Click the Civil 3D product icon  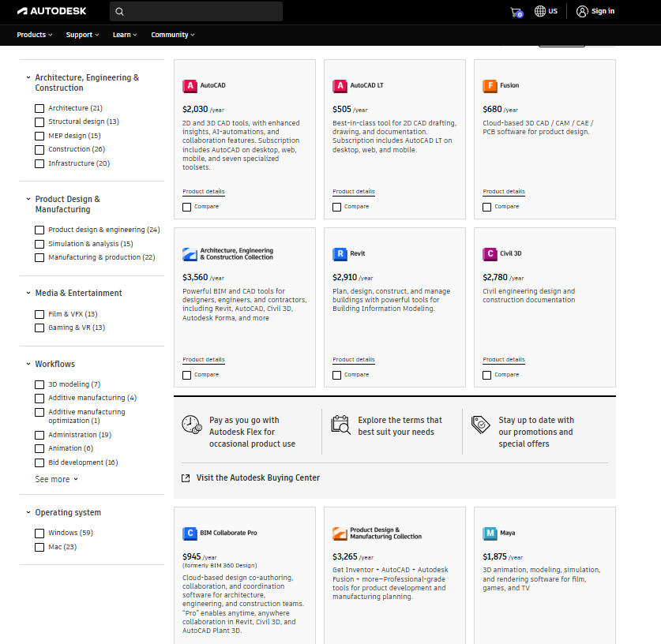click(490, 254)
